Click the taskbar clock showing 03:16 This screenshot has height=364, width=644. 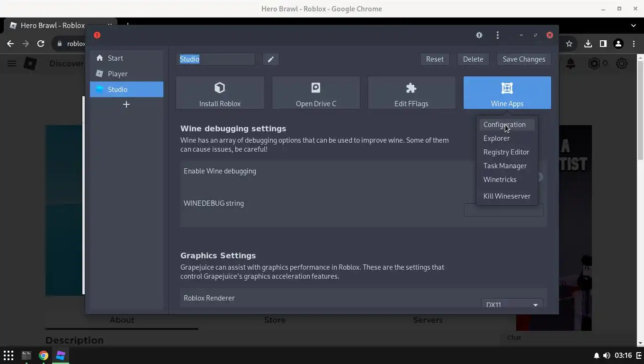coord(623,355)
